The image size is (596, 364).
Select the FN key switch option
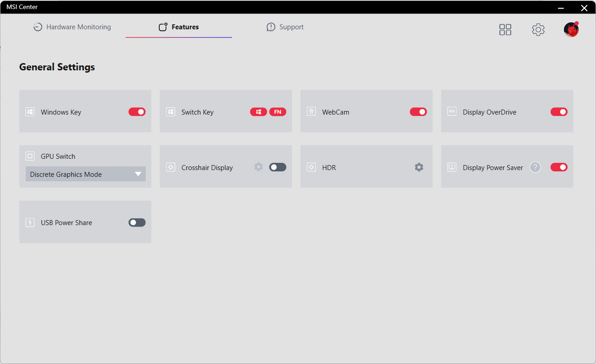pyautogui.click(x=278, y=112)
